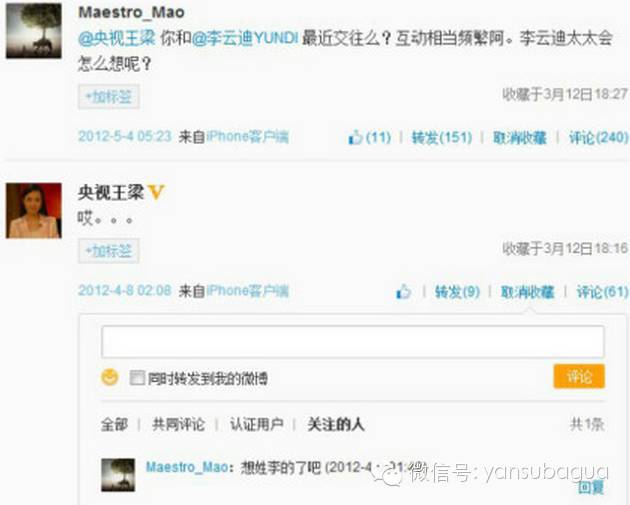Screen dimensions: 630x505
Task: Click the gold V verification badge
Action: 156,192
